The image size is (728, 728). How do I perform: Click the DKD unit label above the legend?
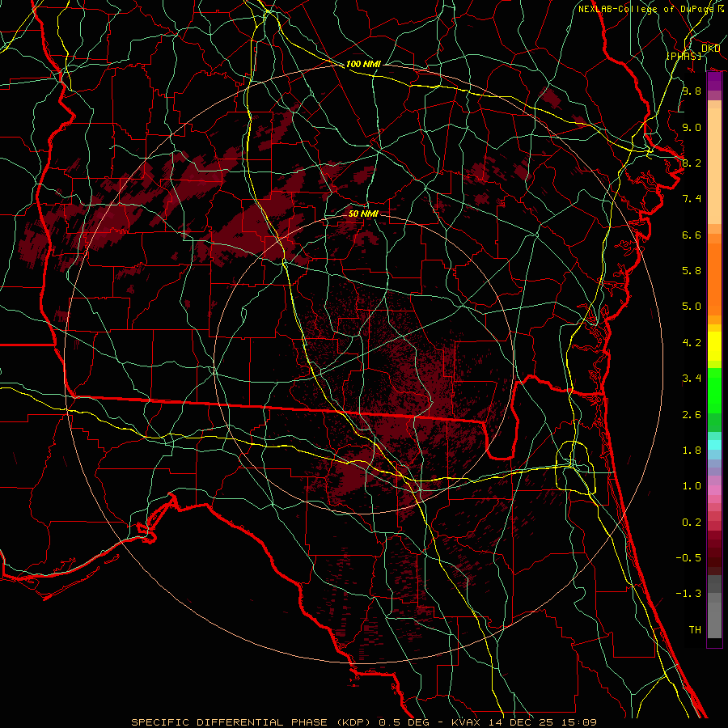point(710,49)
